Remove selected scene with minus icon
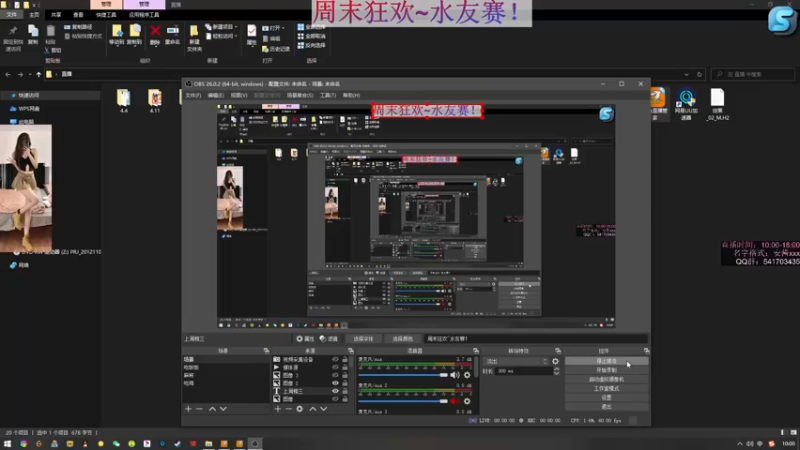Image resolution: width=800 pixels, height=450 pixels. coord(199,409)
